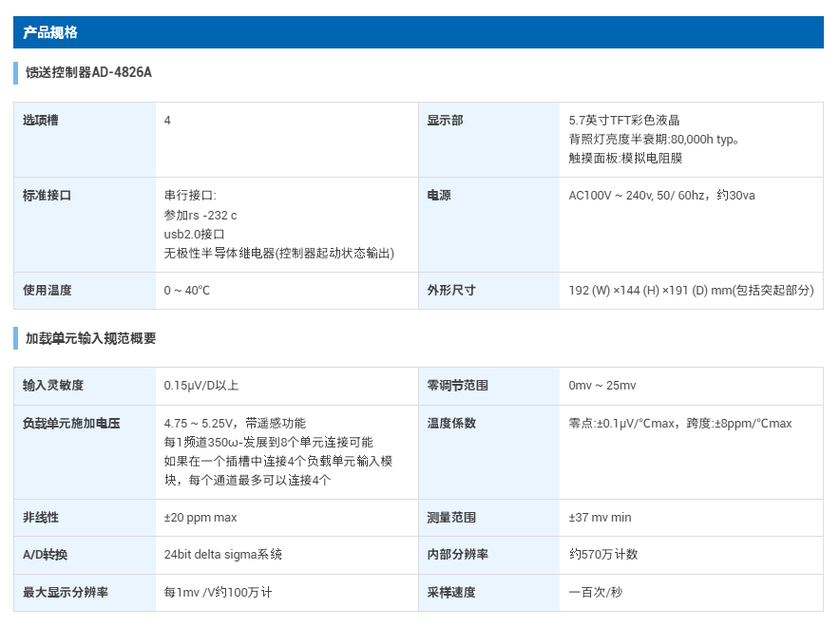This screenshot has height=627, width=840.
Task: Click the 内部分辨率 label cell
Action: (x=489, y=555)
